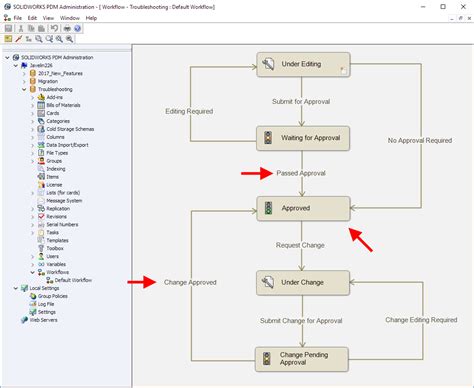The width and height of the screenshot is (474, 388).
Task: Click the Toolbox icon in tree
Action: (x=41, y=248)
